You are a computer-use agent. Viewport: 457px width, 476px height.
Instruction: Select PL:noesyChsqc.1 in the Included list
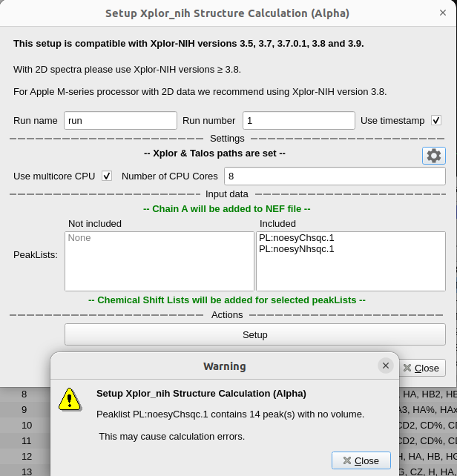pyautogui.click(x=296, y=238)
